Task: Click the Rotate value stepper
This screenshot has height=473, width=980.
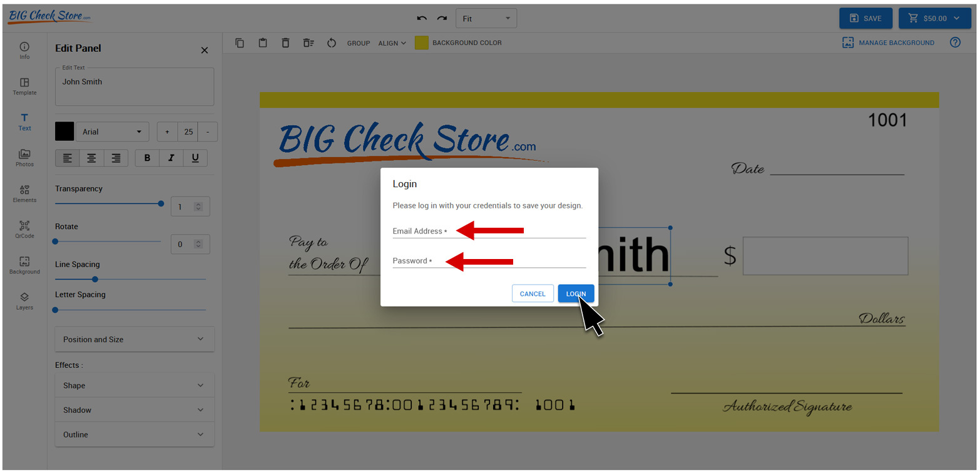Action: click(198, 245)
